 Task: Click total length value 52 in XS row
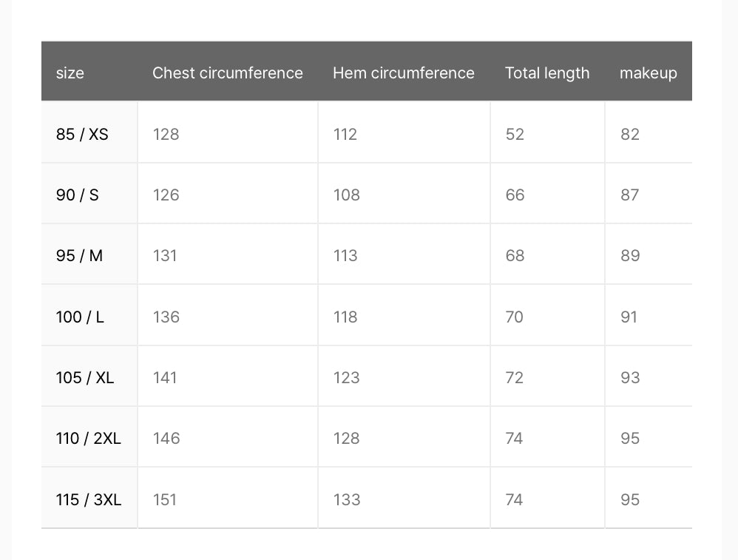[x=515, y=134]
